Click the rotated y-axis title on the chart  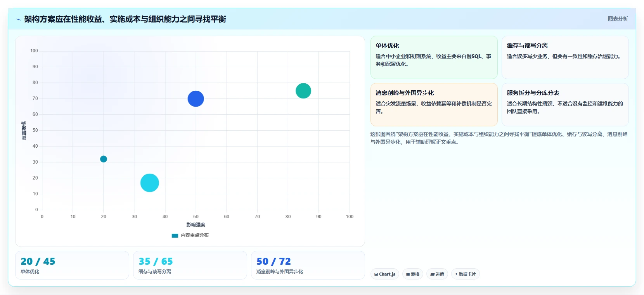[24, 131]
